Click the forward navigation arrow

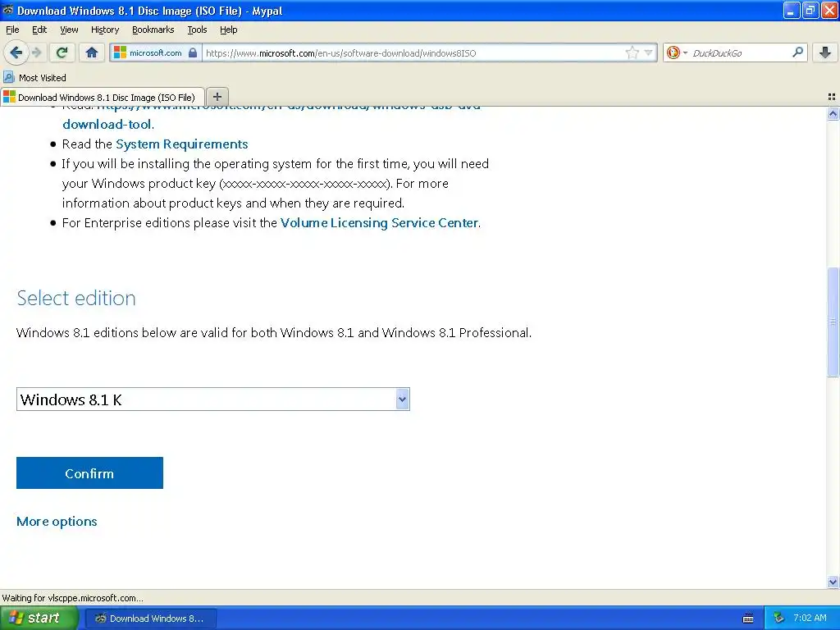[x=36, y=52]
